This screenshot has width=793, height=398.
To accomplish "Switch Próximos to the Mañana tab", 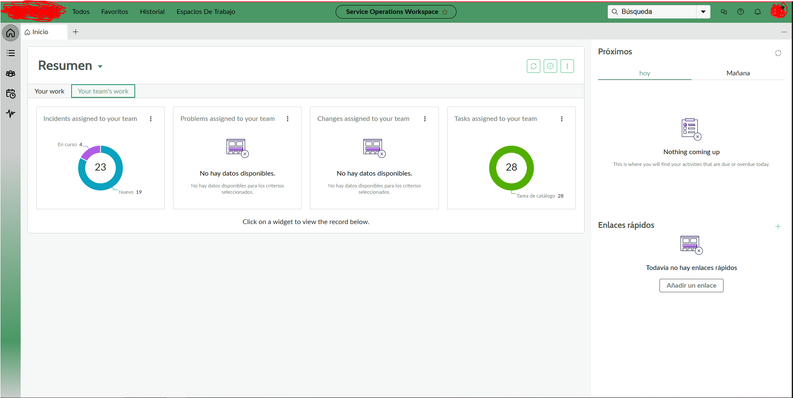I will [738, 73].
